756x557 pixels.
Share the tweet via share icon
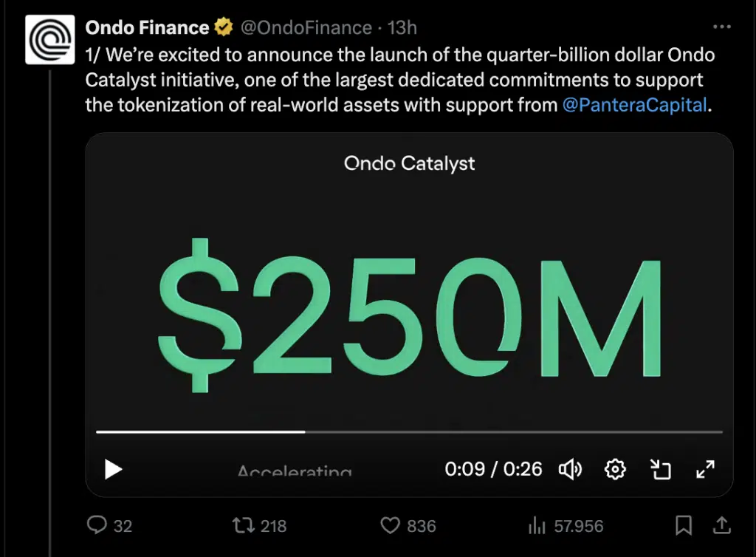tap(721, 525)
